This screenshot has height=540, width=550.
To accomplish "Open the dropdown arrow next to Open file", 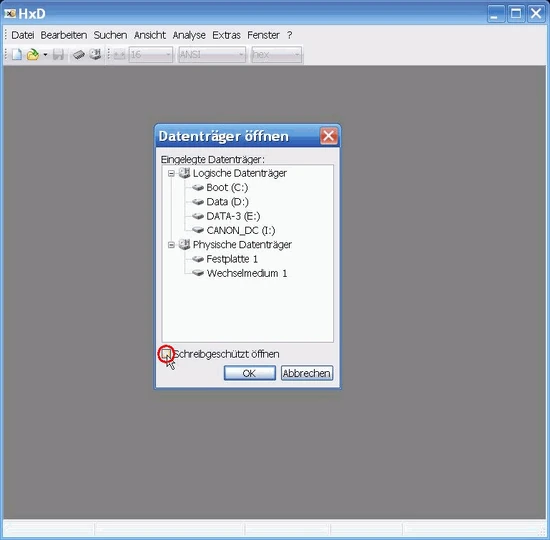I will pyautogui.click(x=45, y=55).
